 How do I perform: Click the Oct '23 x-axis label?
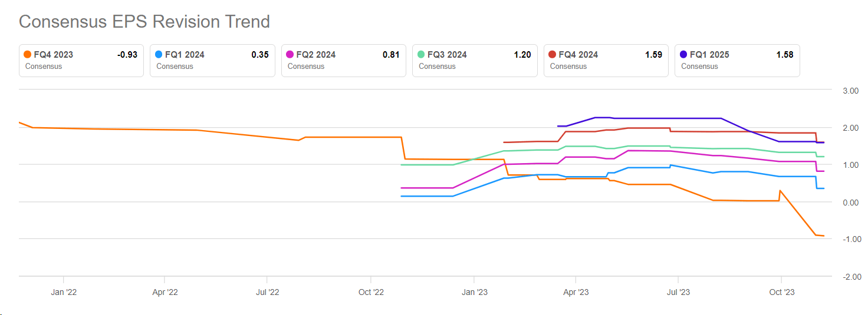point(781,292)
